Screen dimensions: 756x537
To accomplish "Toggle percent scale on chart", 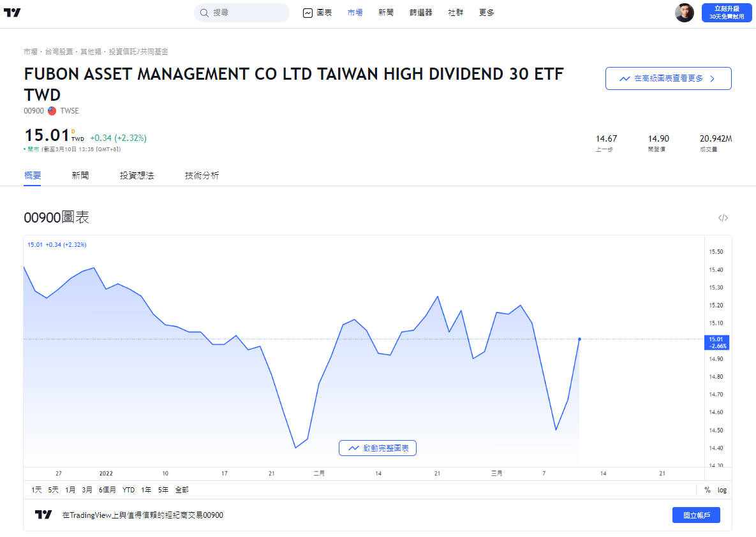I will coord(708,490).
